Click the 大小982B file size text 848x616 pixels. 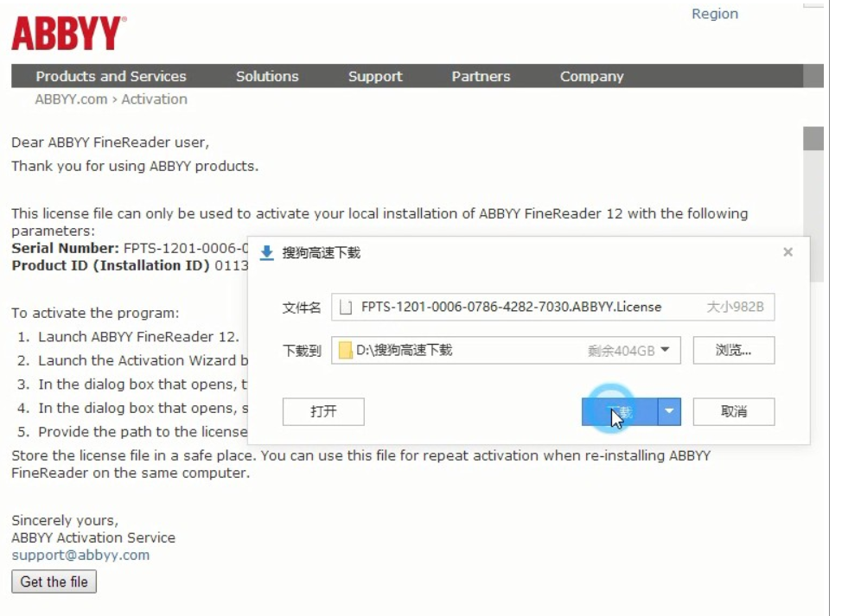pos(736,307)
